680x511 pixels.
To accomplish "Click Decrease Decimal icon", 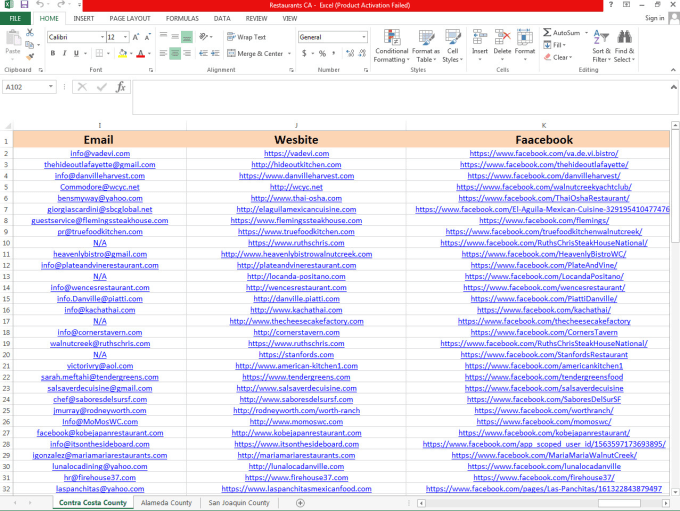I will pyautogui.click(x=362, y=53).
